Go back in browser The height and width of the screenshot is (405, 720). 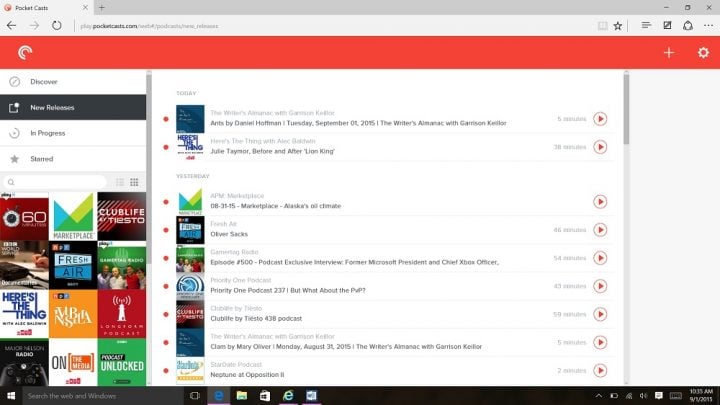point(11,26)
